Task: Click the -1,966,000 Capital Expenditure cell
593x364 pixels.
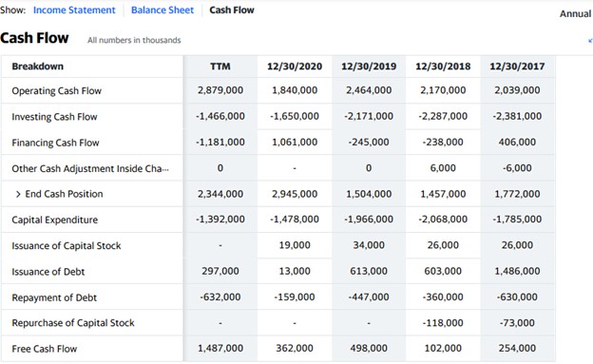Action: coord(369,220)
